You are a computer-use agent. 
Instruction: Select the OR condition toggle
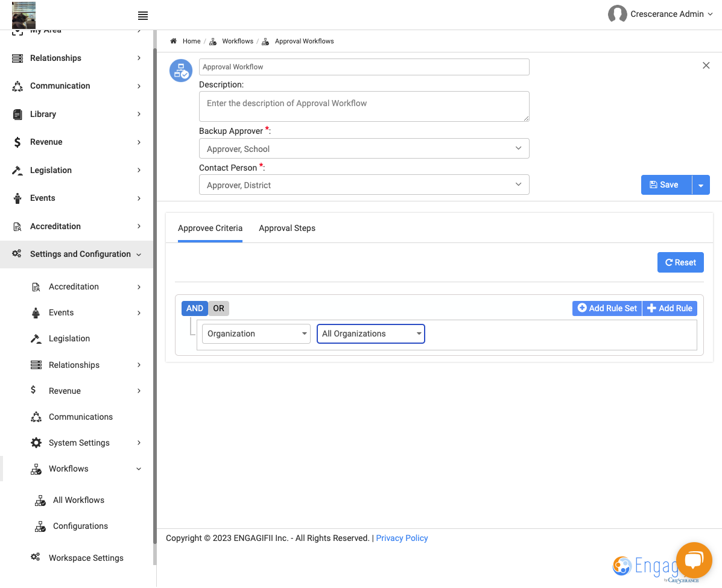pyautogui.click(x=218, y=309)
